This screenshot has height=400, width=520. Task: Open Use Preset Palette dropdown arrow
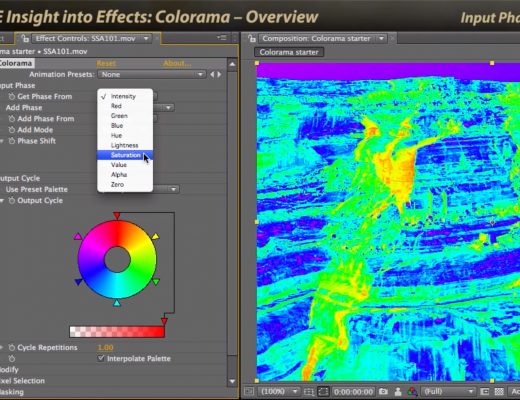(x=173, y=189)
